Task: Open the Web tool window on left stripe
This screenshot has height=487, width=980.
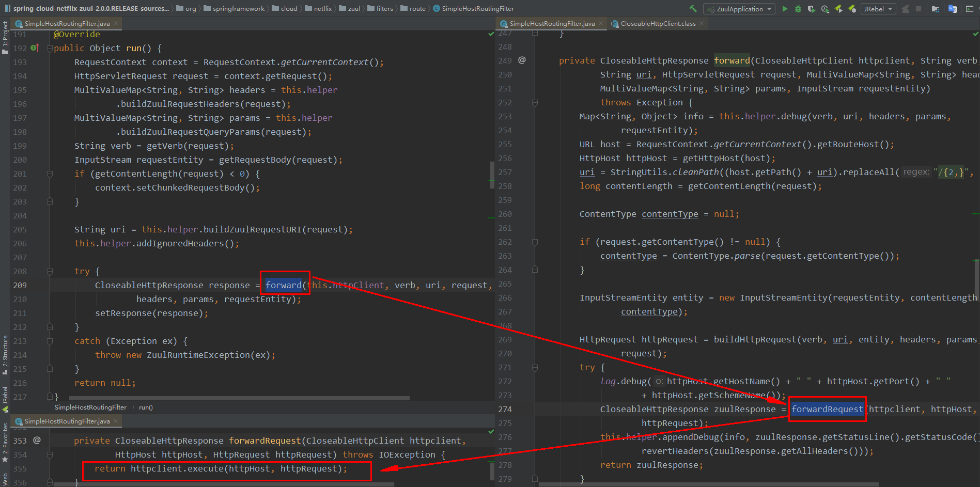Action: pyautogui.click(x=5, y=479)
